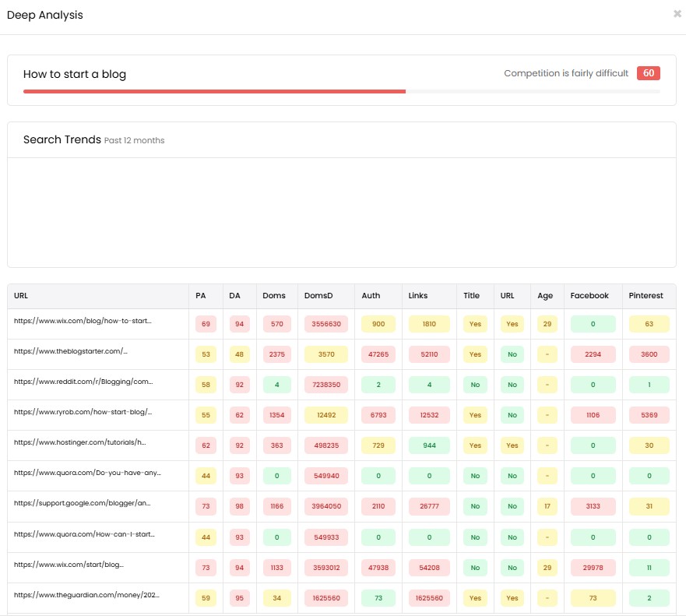Sort by the Links column header

point(418,296)
